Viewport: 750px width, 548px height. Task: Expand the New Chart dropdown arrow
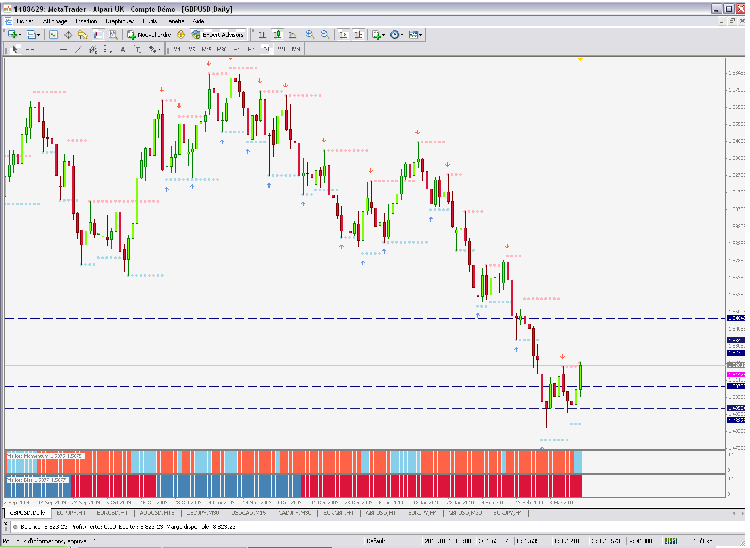click(x=19, y=34)
